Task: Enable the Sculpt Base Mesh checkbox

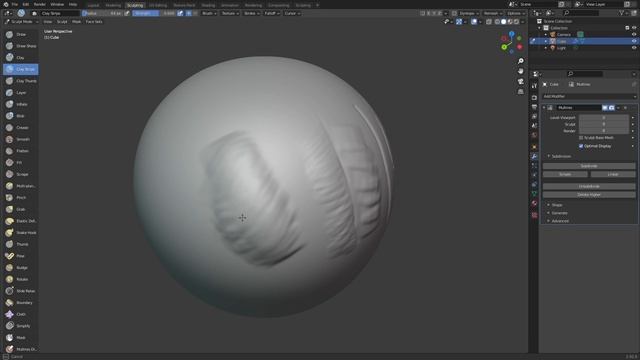Action: coord(581,138)
